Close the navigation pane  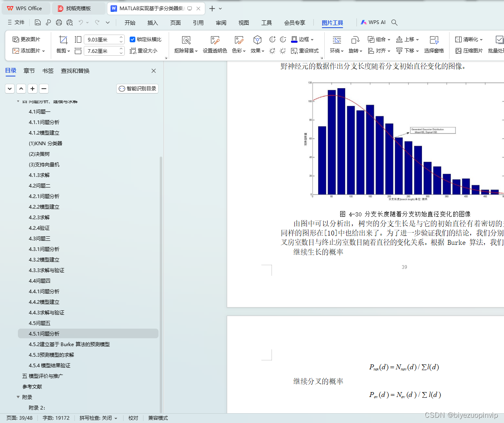click(154, 71)
